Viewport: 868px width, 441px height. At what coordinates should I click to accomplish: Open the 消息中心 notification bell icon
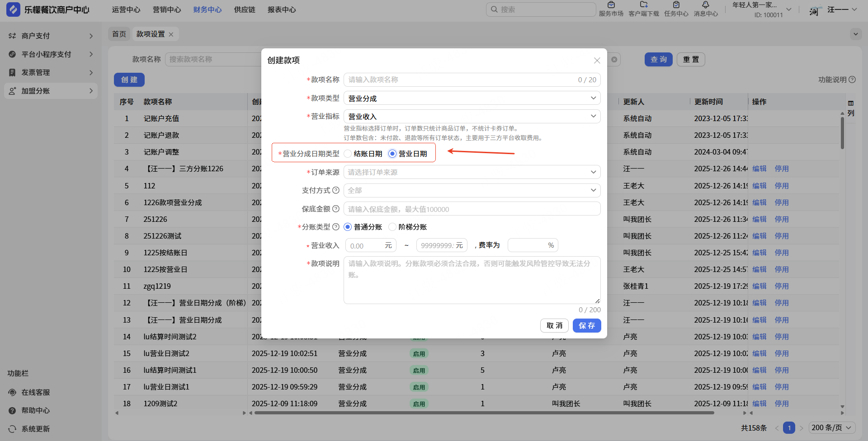(705, 5)
